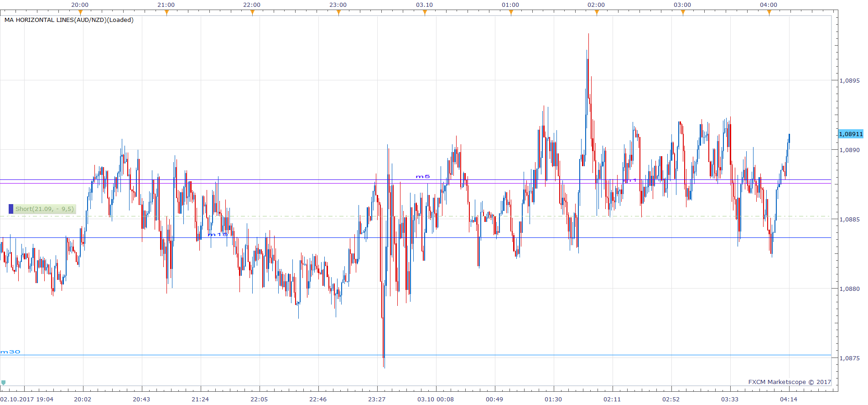This screenshot has width=868, height=405.
Task: Click the 02:11 bottom time label
Action: coord(612,399)
